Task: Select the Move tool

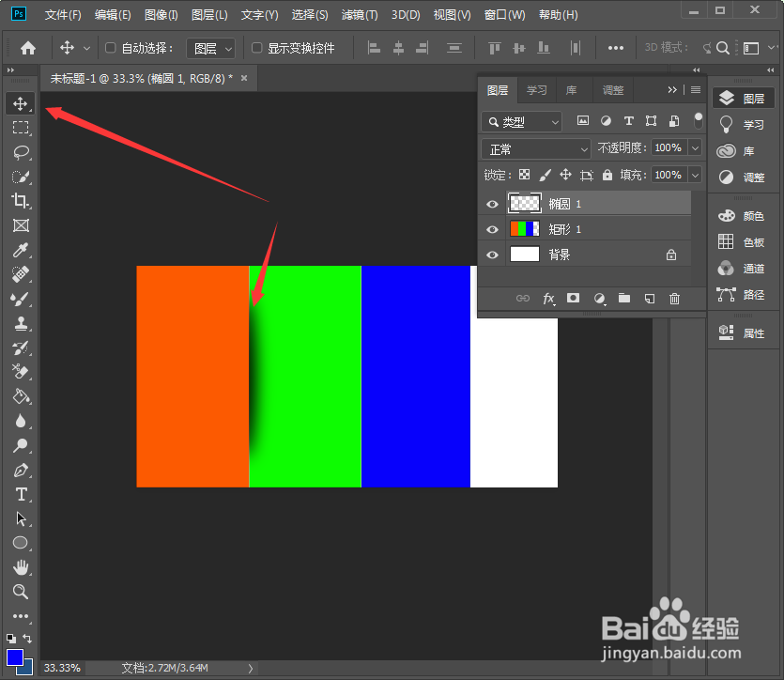Action: pyautogui.click(x=20, y=103)
